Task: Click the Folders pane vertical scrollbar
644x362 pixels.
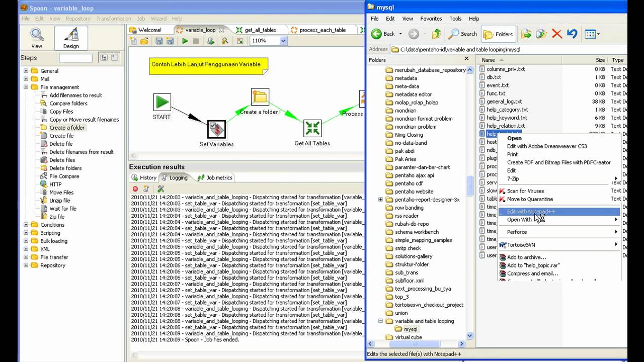Action: [x=470, y=186]
